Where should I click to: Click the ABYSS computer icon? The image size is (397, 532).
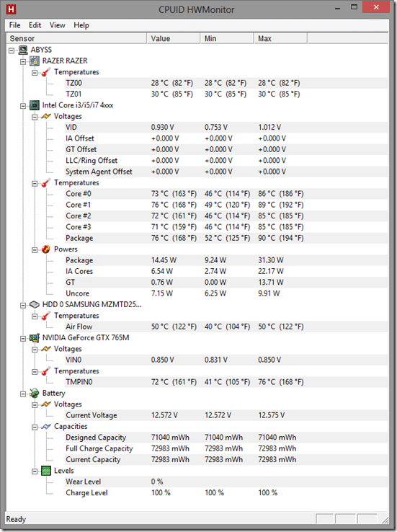point(23,50)
